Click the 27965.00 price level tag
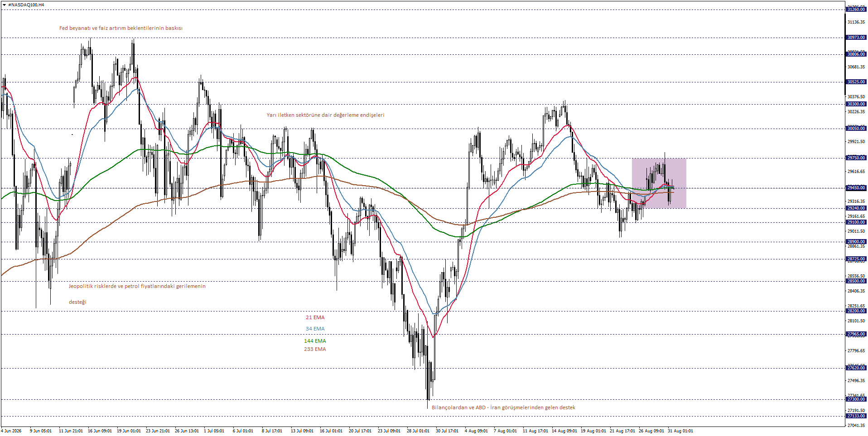Screen dimensions: 868x436 pyautogui.click(x=856, y=334)
